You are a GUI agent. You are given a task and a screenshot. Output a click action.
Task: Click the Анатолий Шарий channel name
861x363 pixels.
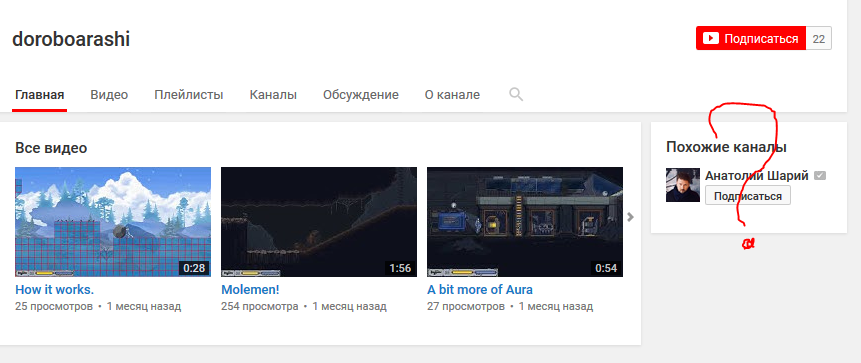pos(757,176)
